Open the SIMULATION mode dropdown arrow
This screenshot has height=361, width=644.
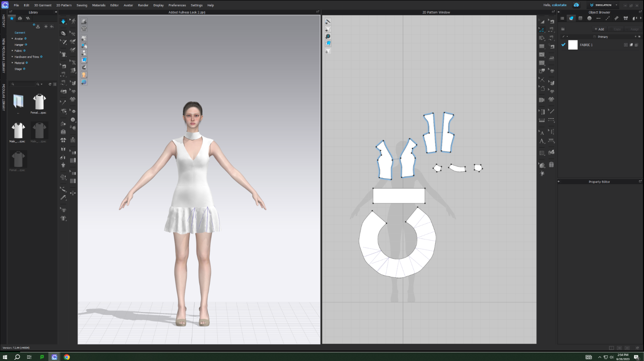617,5
